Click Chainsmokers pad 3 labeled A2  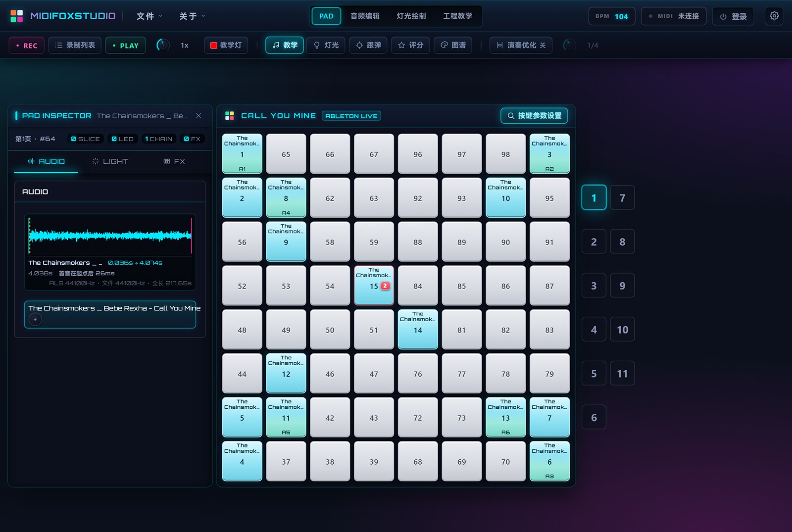click(549, 154)
